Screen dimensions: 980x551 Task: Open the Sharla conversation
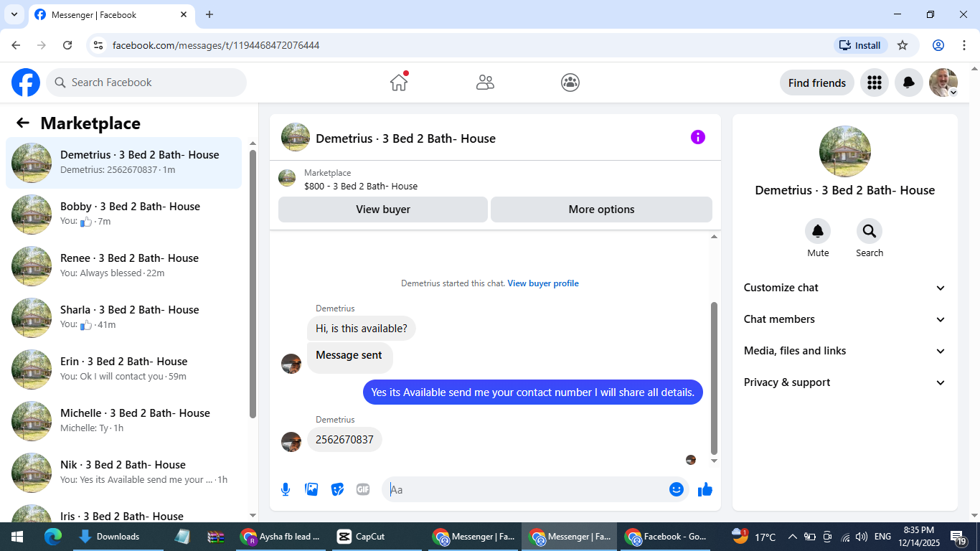[123, 318]
